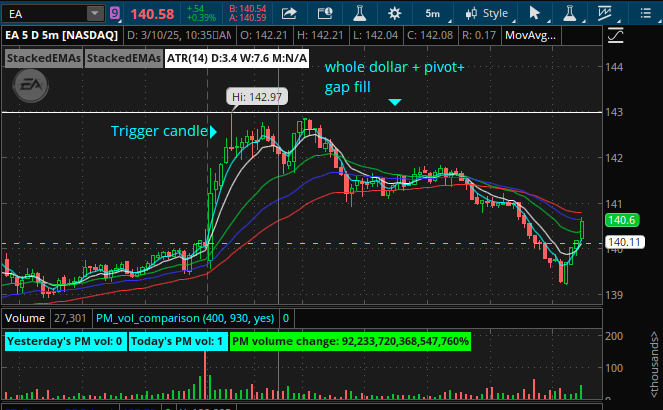Click Yesterday's PM vol label

click(x=65, y=341)
